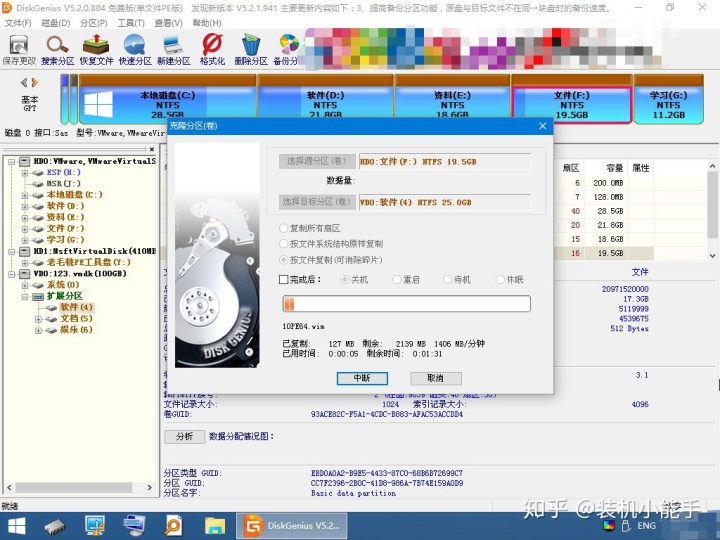This screenshot has height=540, width=720.
Task: Close the disk tree panel with x
Action: pos(152,149)
